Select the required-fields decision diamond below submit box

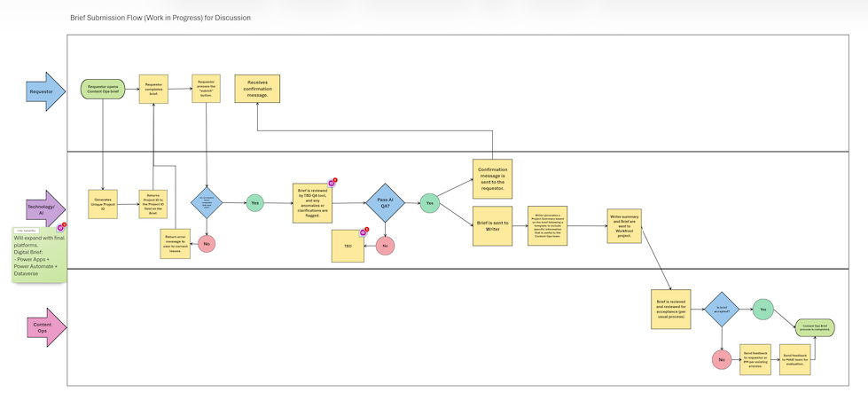point(207,203)
